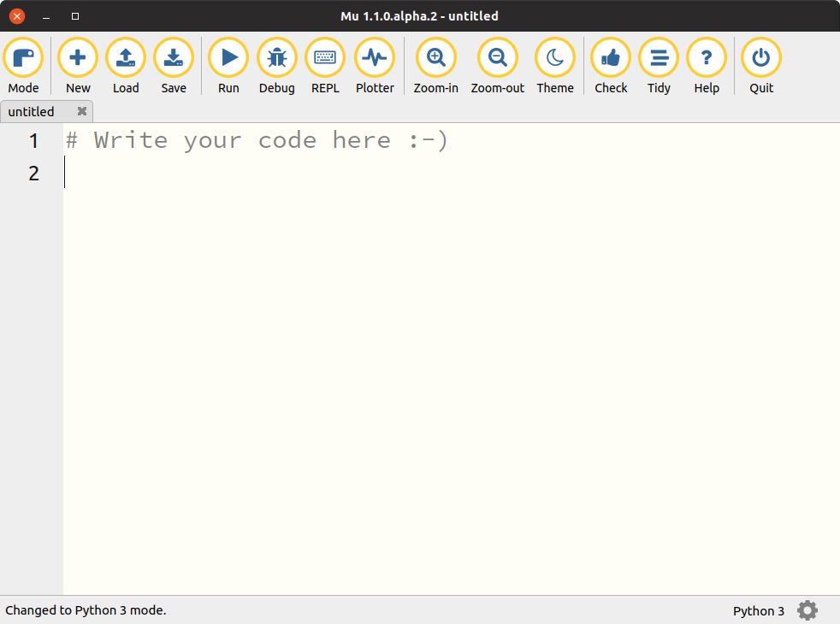
Task: Create a New file
Action: 78,66
